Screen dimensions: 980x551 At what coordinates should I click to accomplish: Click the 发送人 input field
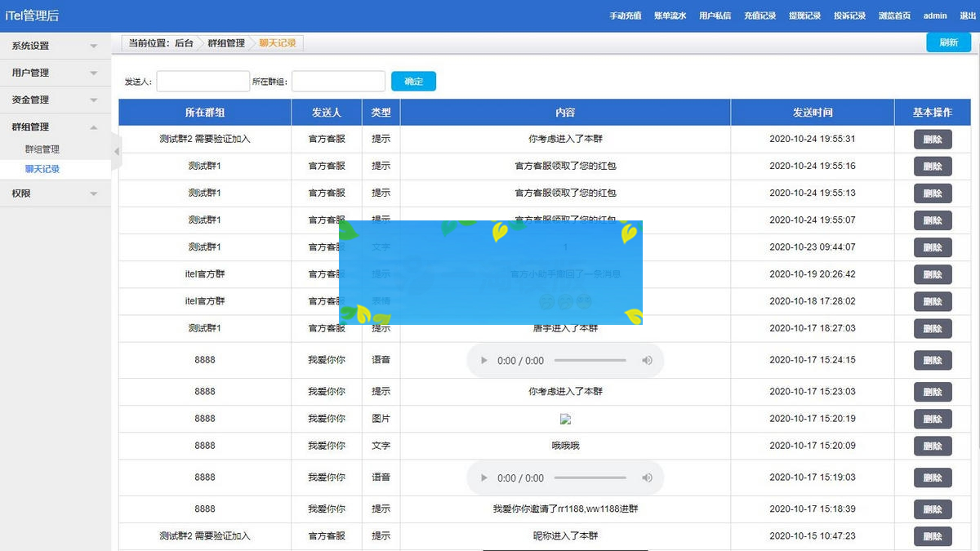(203, 81)
